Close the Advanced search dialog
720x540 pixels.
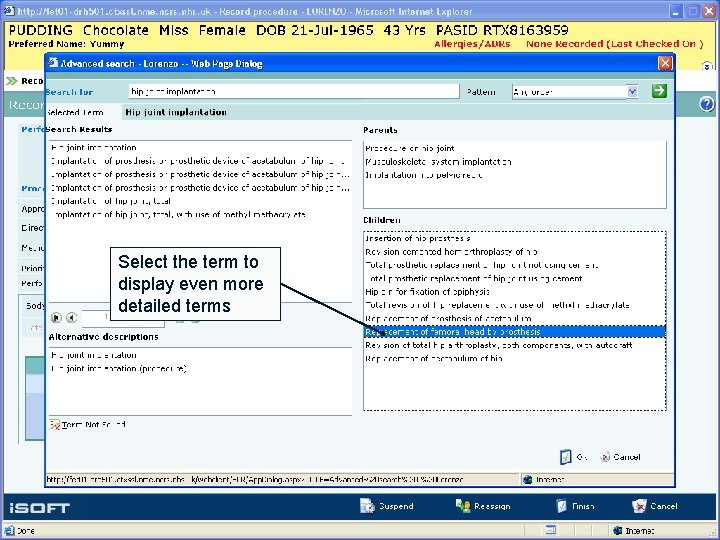coord(665,63)
